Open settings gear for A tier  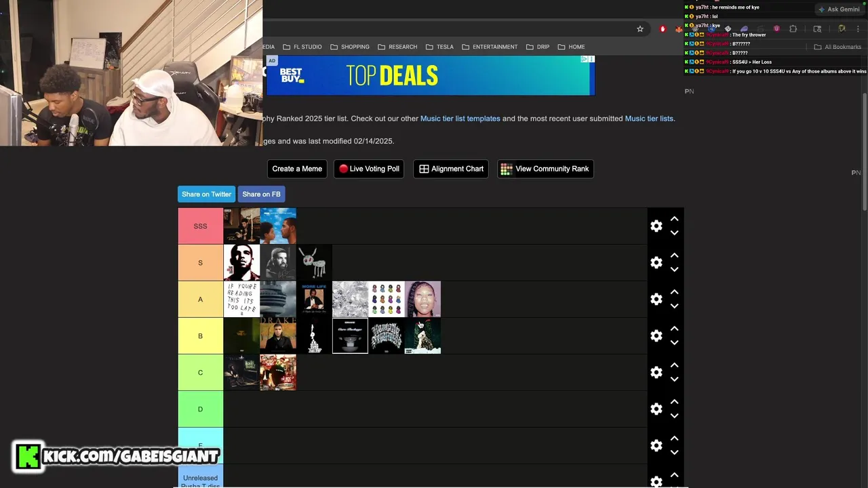point(656,299)
